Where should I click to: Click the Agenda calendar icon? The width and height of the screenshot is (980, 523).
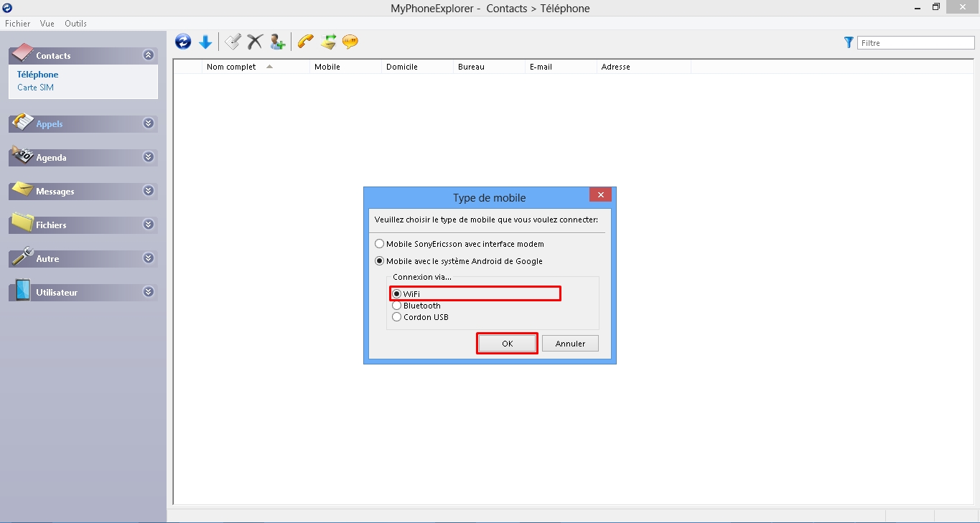tap(23, 155)
